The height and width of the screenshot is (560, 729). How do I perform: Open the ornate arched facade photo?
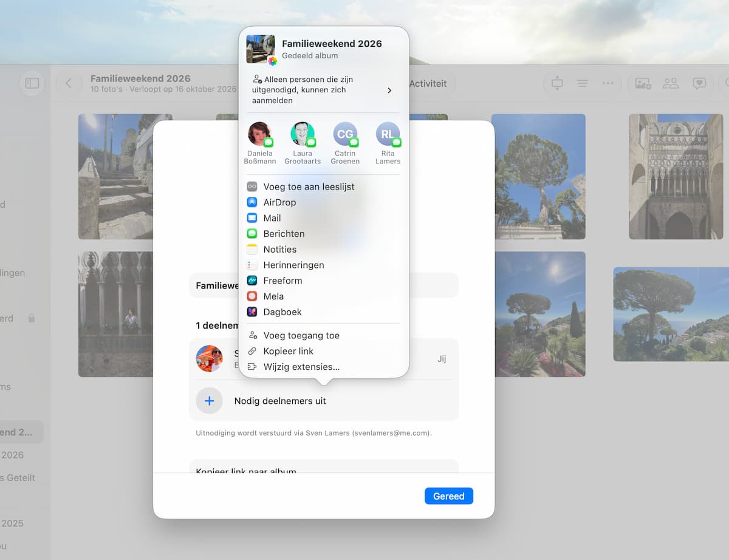click(676, 177)
